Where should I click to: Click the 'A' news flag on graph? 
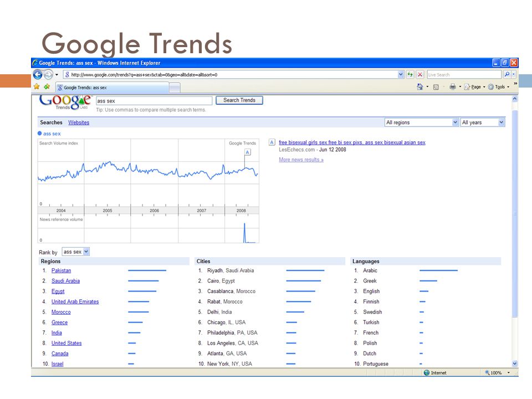tap(247, 152)
